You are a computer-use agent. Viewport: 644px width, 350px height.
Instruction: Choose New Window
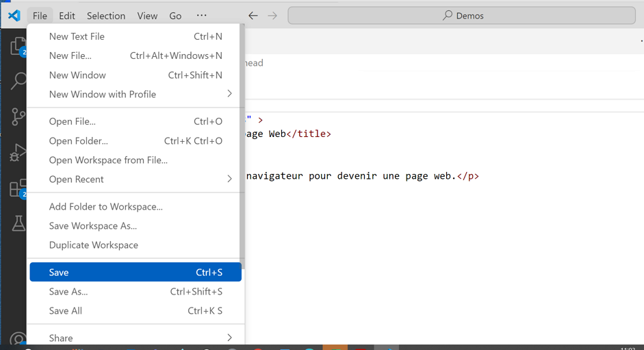(x=136, y=75)
